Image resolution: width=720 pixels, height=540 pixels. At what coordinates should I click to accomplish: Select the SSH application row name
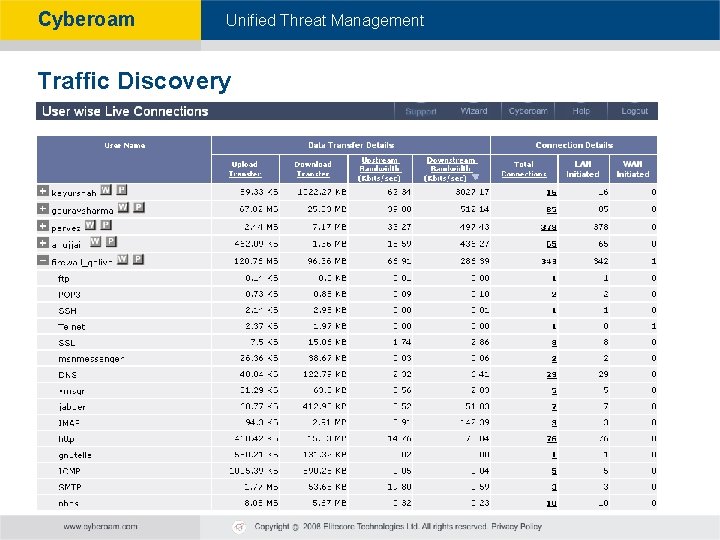pos(68,311)
